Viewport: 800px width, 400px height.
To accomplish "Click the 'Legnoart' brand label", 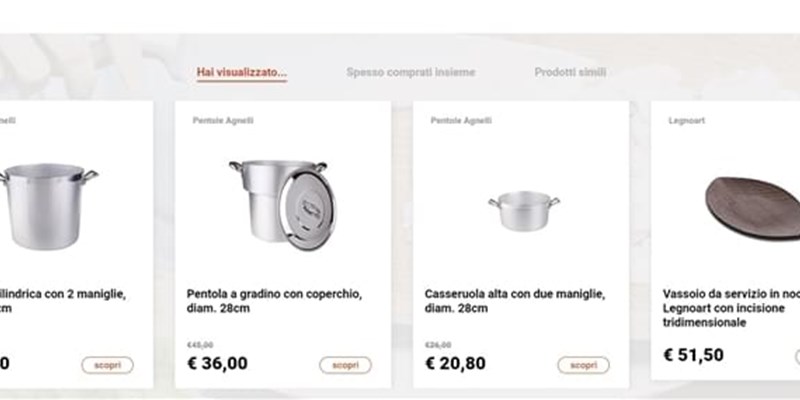I will point(687,120).
